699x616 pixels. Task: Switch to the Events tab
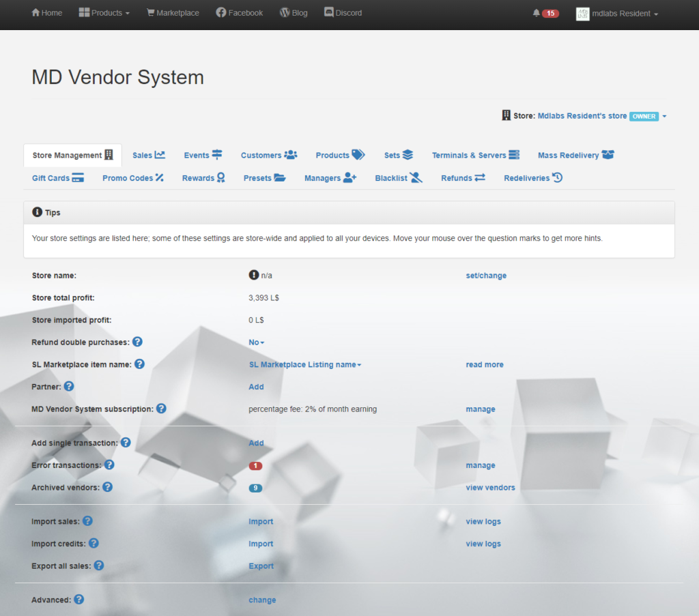[x=203, y=155]
